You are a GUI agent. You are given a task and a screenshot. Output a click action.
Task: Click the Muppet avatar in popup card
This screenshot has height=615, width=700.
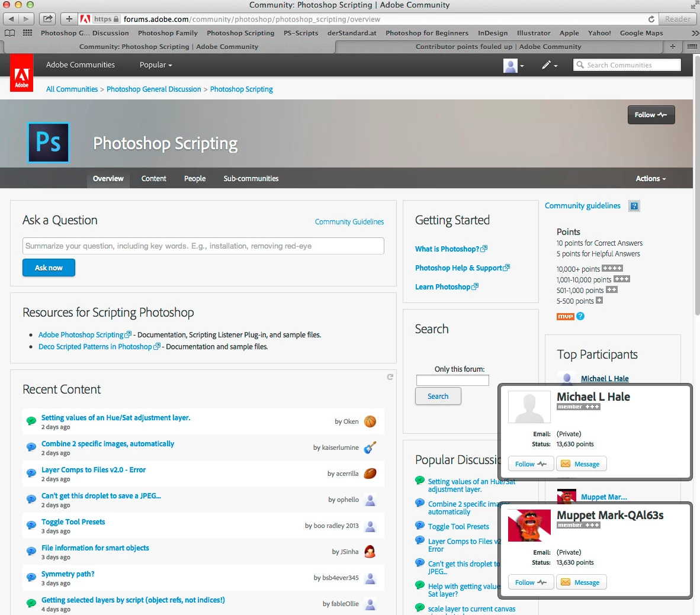[529, 525]
